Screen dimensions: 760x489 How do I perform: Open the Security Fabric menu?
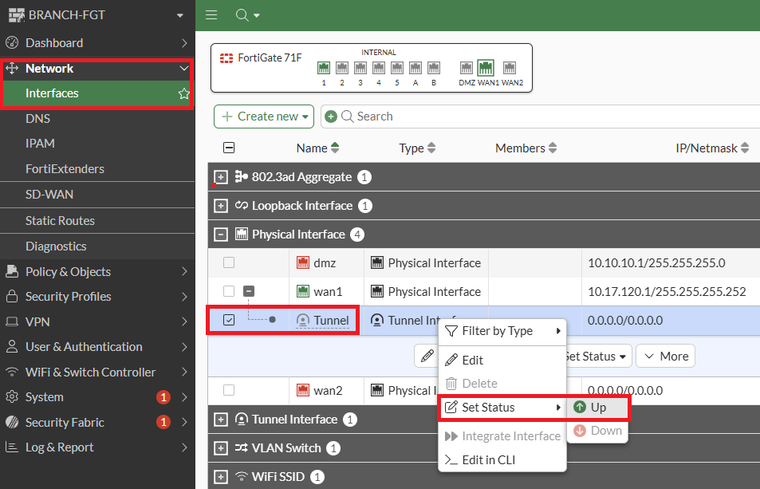[97, 422]
